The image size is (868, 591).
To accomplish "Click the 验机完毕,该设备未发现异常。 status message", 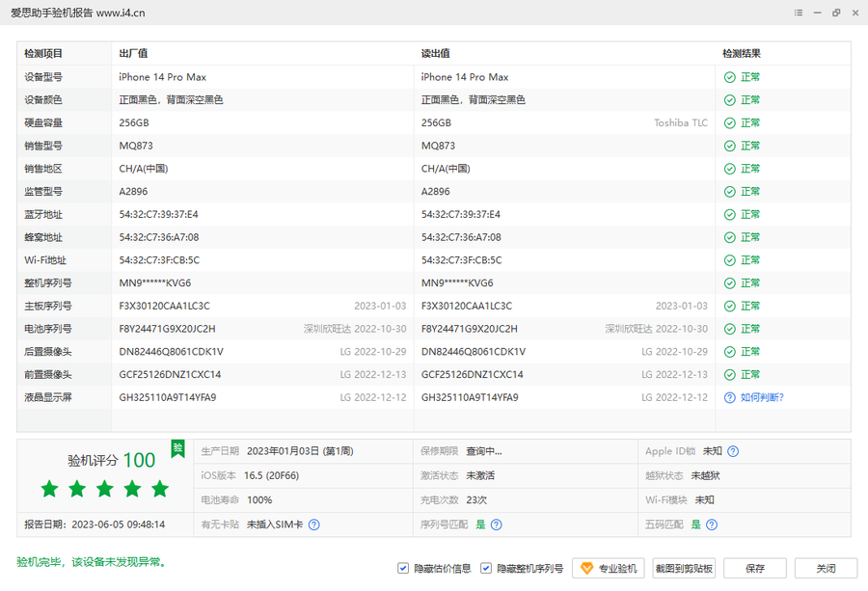I will (92, 562).
